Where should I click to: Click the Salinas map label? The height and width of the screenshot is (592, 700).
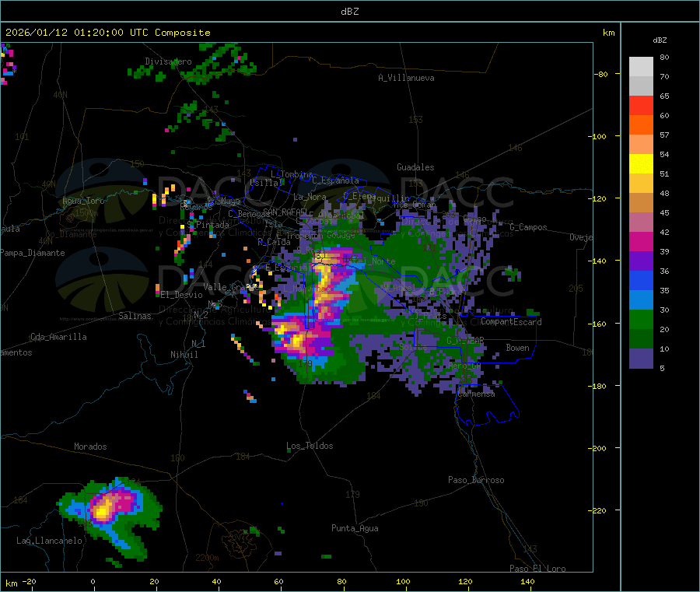point(135,316)
